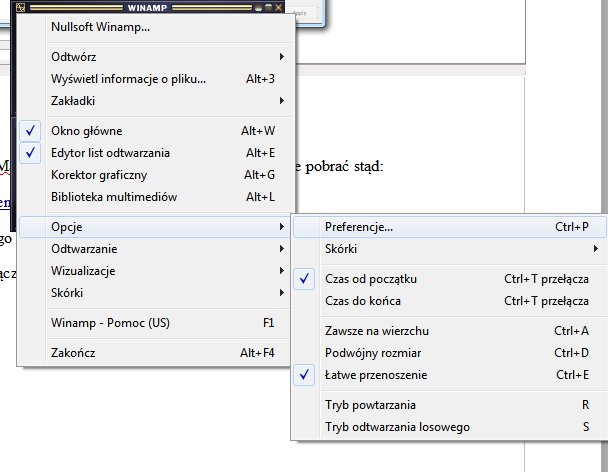Minimize the Winamp window

[259, 7]
